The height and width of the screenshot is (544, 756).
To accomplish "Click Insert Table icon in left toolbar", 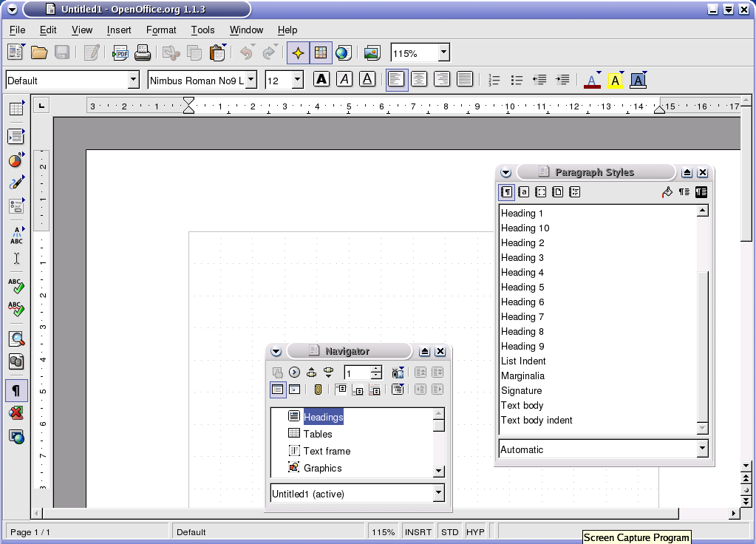I will 16,109.
